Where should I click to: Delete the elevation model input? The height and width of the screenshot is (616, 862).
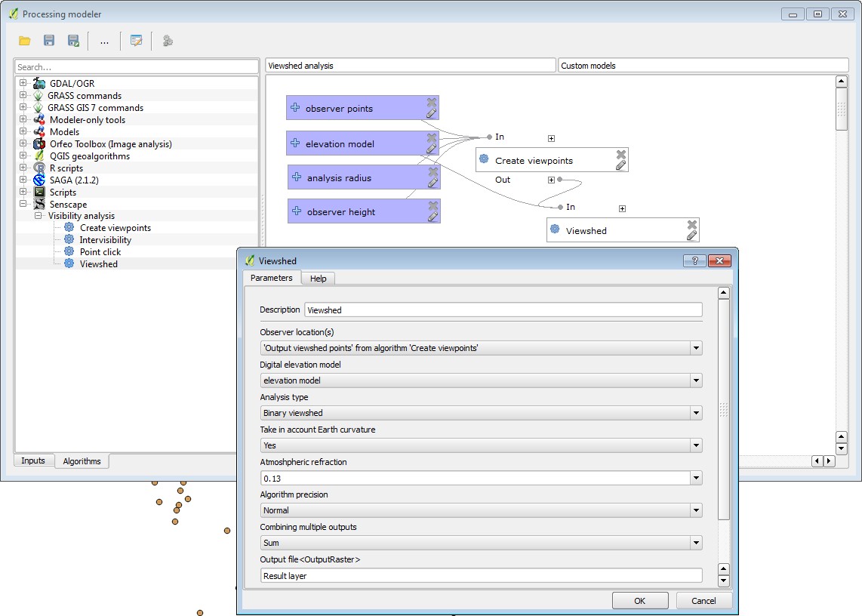[432, 137]
